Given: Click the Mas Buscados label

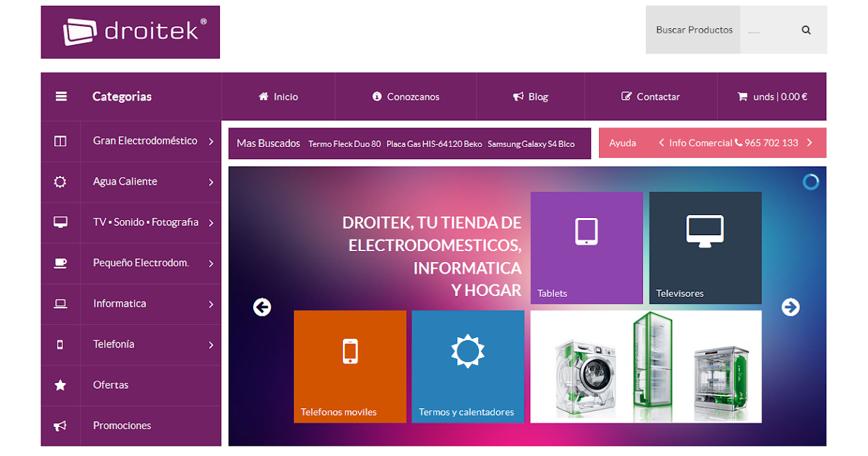Looking at the screenshot, I should tap(268, 143).
